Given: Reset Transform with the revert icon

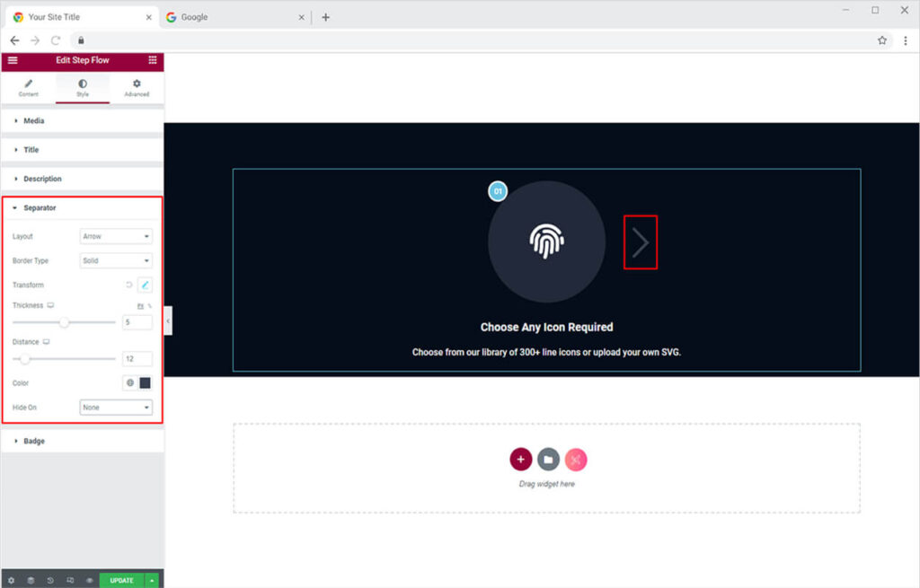Looking at the screenshot, I should coord(128,285).
